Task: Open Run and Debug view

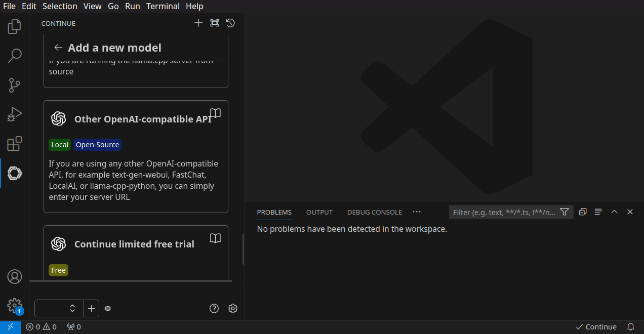Action: pyautogui.click(x=15, y=114)
